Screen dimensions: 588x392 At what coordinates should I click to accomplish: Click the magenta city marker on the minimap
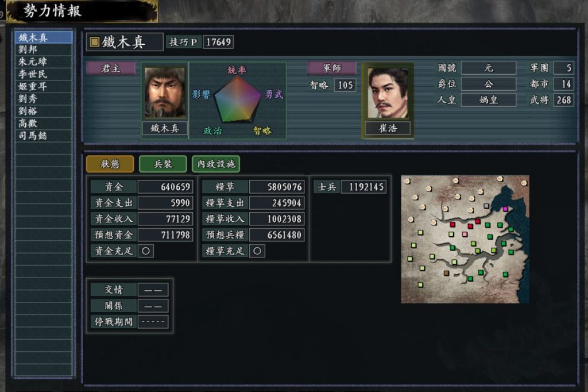505,209
